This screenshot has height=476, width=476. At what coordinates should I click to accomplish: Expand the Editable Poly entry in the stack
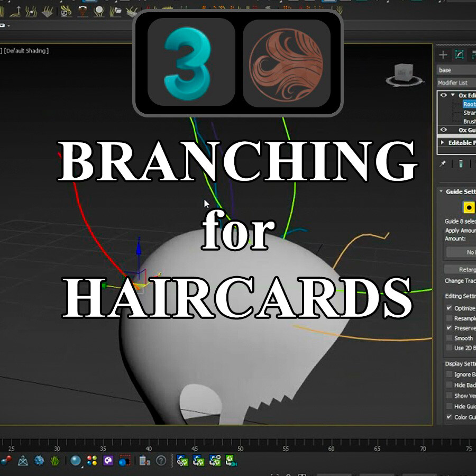click(x=442, y=141)
